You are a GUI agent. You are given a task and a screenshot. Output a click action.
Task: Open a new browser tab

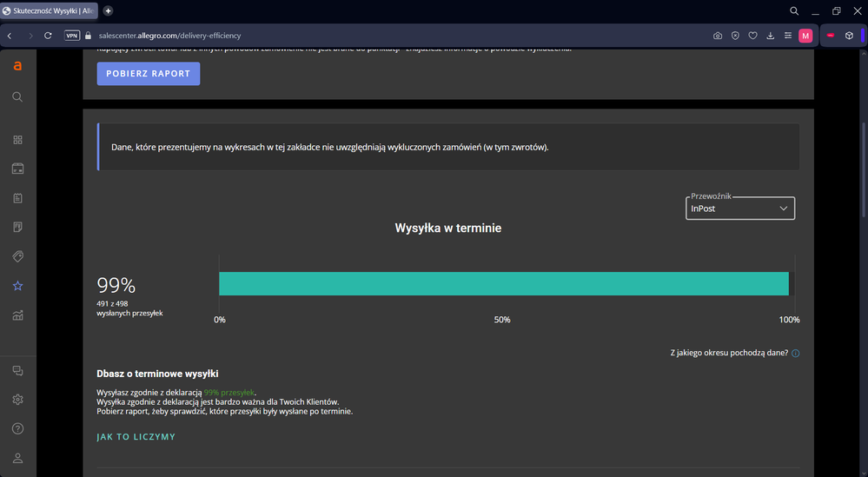(x=109, y=11)
